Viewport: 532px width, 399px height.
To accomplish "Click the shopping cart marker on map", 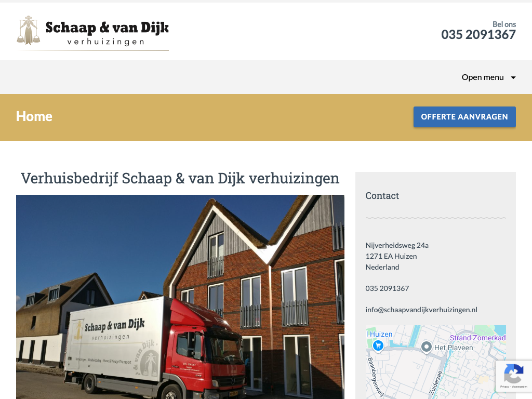I will point(378,345).
